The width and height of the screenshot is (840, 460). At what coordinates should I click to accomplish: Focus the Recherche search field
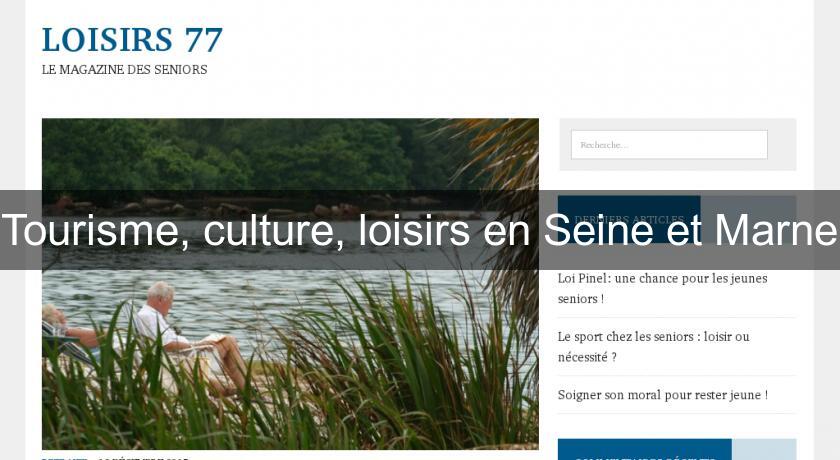tap(669, 145)
